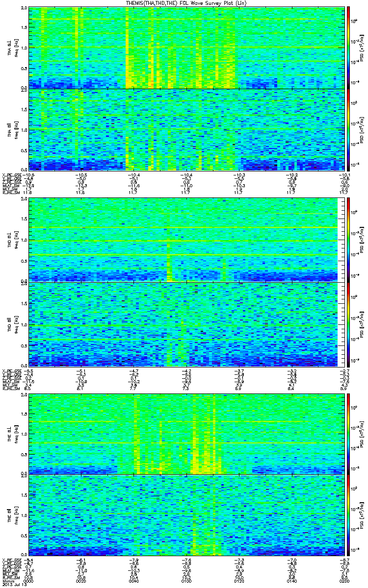Click the 'X_RE_GSE' row label below THE panels
368x588 pixels.
[11, 560]
